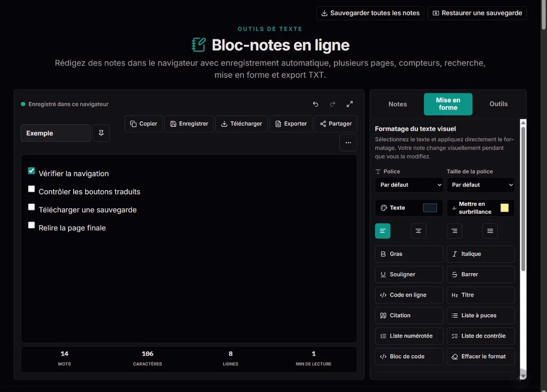The image size is (547, 392).
Task: Click the notepad logo icon beside title
Action: click(199, 45)
